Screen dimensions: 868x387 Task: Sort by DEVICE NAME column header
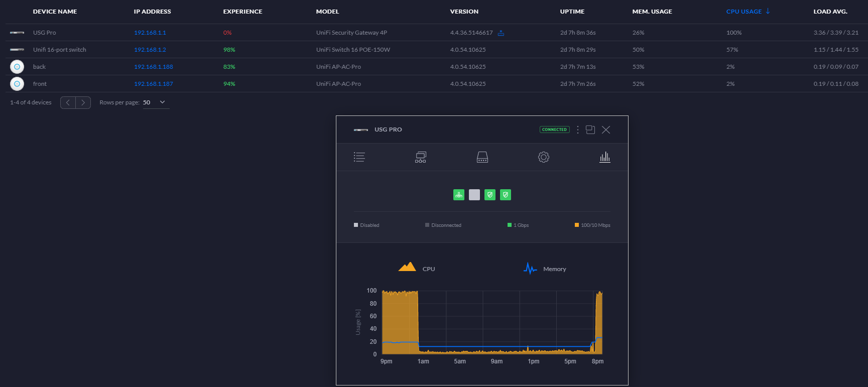point(55,12)
